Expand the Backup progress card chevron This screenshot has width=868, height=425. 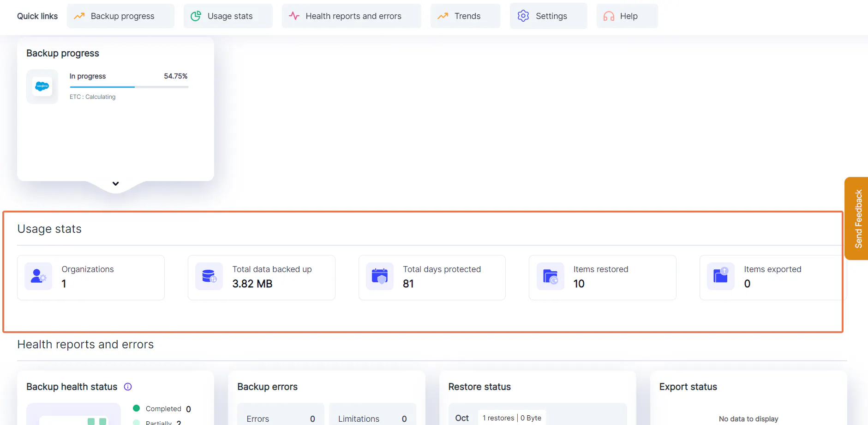tap(116, 183)
